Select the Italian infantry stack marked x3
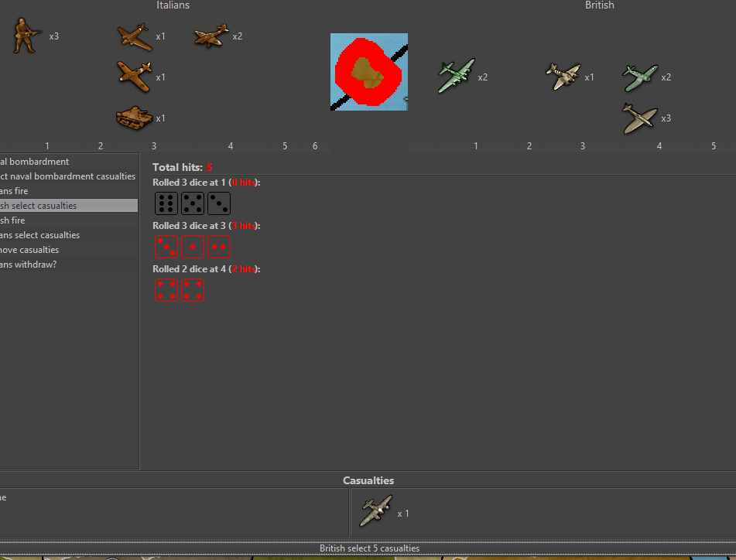The height and width of the screenshot is (560, 736). [x=26, y=35]
